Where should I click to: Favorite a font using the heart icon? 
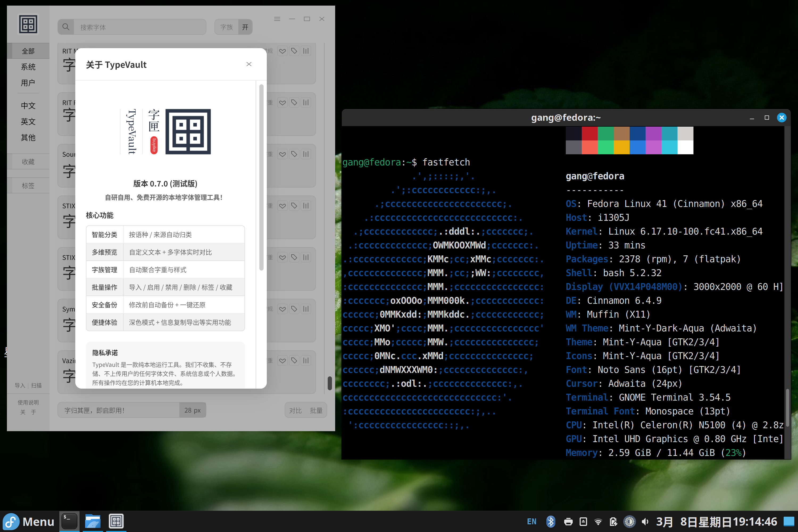[x=282, y=51]
